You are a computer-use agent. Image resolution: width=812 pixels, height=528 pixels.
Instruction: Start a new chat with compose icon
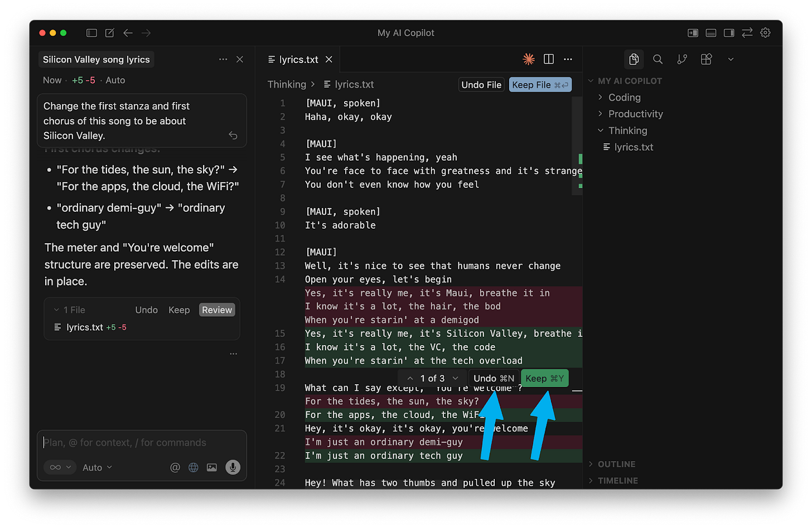[x=110, y=33]
